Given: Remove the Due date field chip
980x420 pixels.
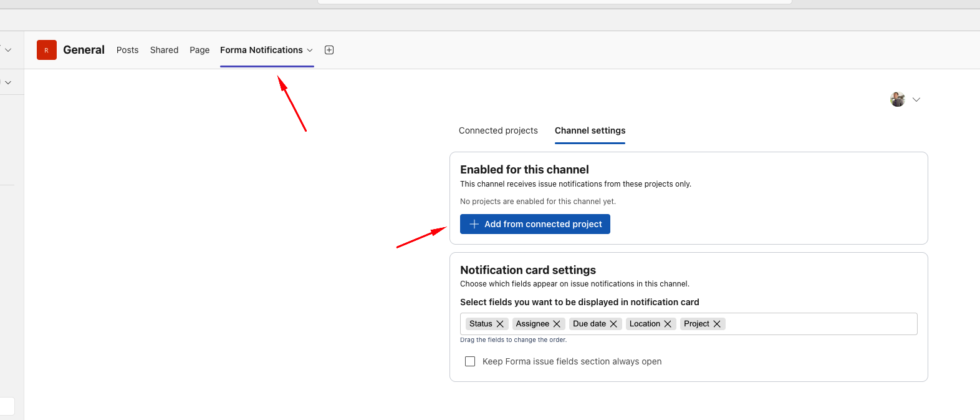Looking at the screenshot, I should [x=613, y=324].
